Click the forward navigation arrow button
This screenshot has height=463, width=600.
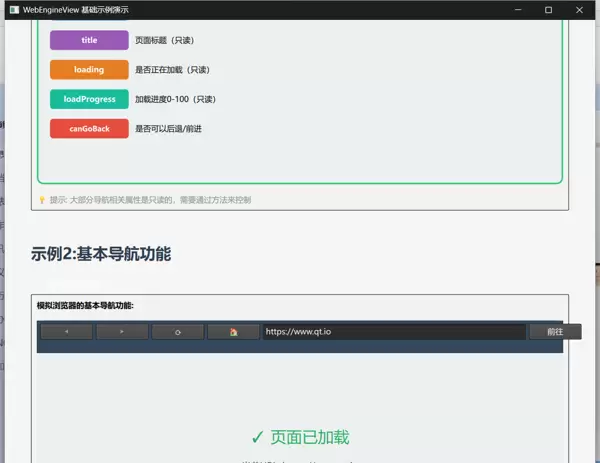122,332
